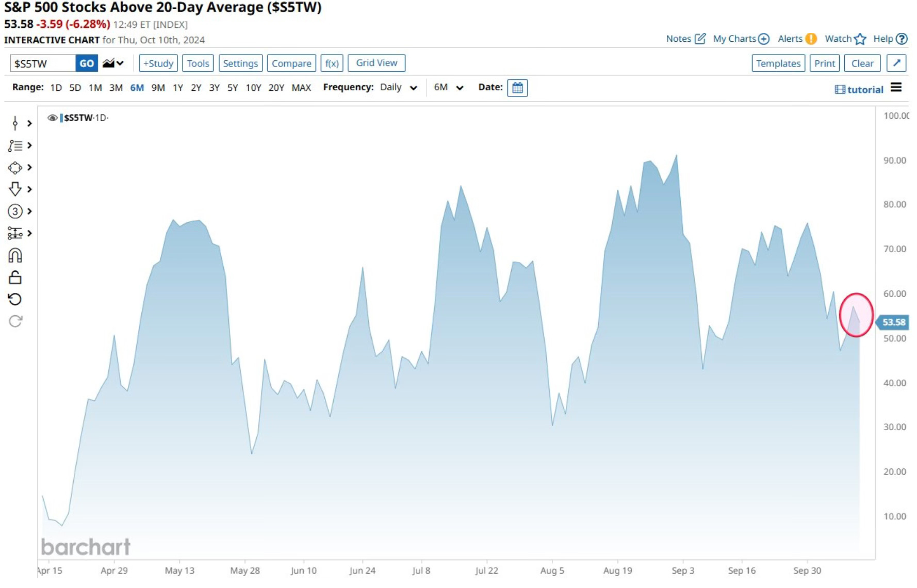Click the Notes edit pencil icon

[700, 39]
